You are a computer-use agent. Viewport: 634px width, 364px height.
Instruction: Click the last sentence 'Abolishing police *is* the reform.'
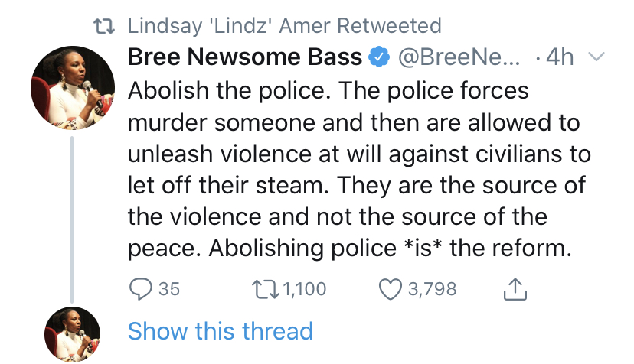click(x=391, y=248)
